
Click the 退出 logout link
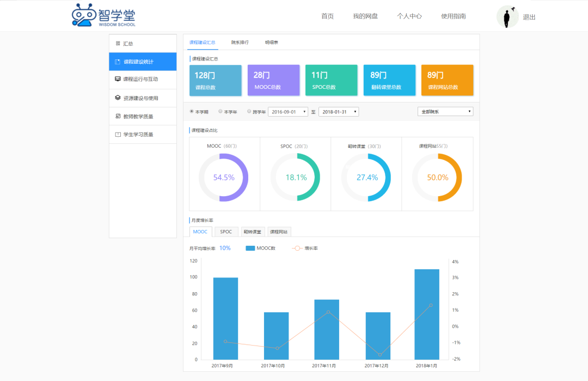point(529,17)
